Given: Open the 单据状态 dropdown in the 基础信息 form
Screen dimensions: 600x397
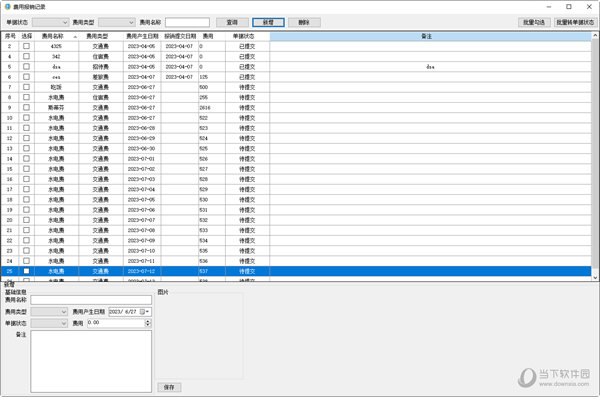Looking at the screenshot, I should point(49,323).
